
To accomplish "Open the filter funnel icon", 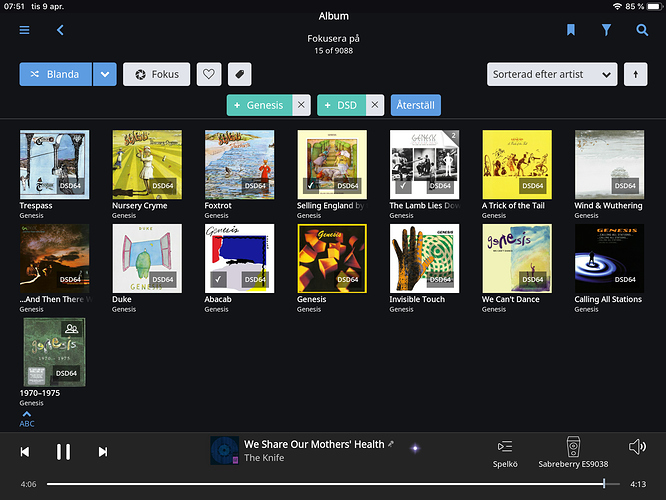I will pos(606,30).
